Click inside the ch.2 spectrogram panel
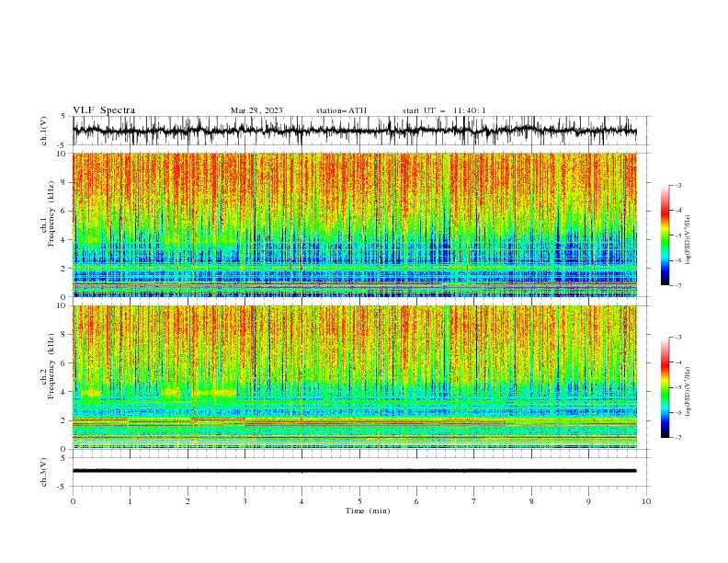This screenshot has height=563, width=728. 354,377
